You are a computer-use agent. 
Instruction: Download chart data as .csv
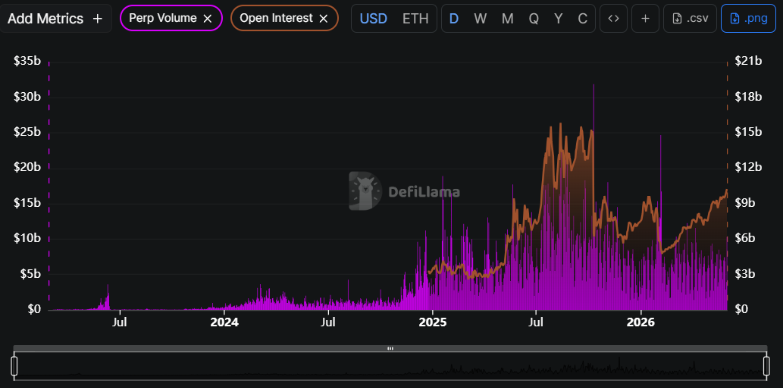(690, 19)
